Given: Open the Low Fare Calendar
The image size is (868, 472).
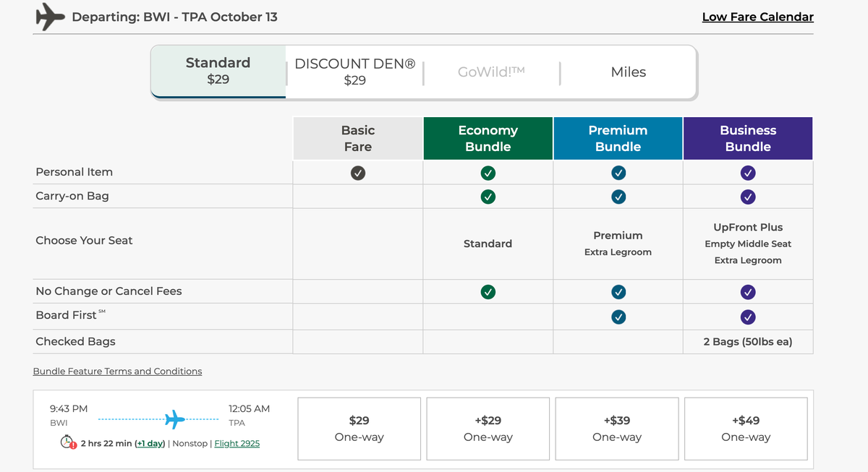Looking at the screenshot, I should point(757,16).
